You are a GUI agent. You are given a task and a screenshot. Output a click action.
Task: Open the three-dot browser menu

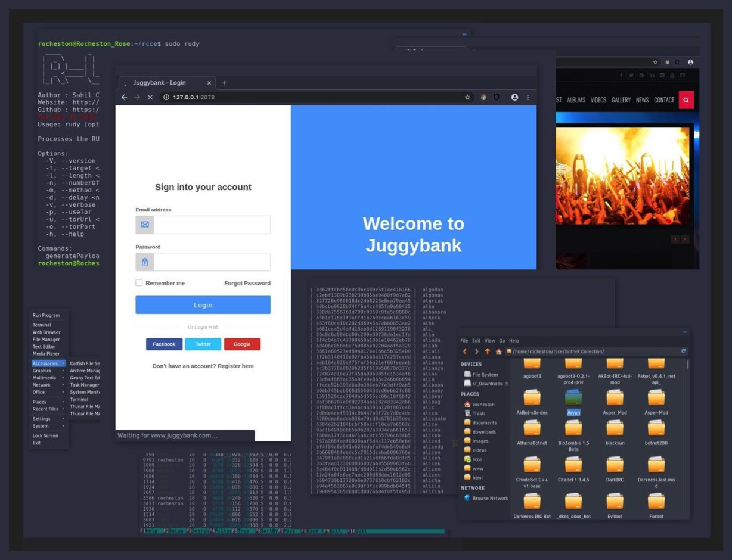[528, 97]
